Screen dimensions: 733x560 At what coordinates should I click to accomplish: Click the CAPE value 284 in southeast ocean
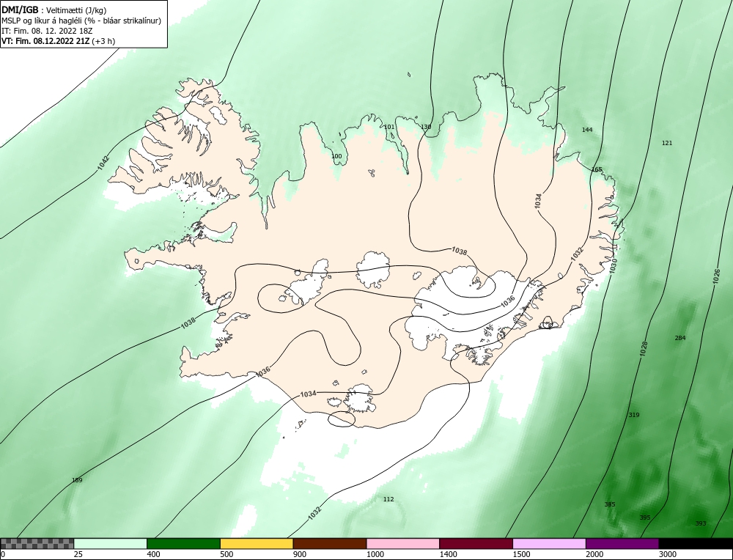pos(680,337)
